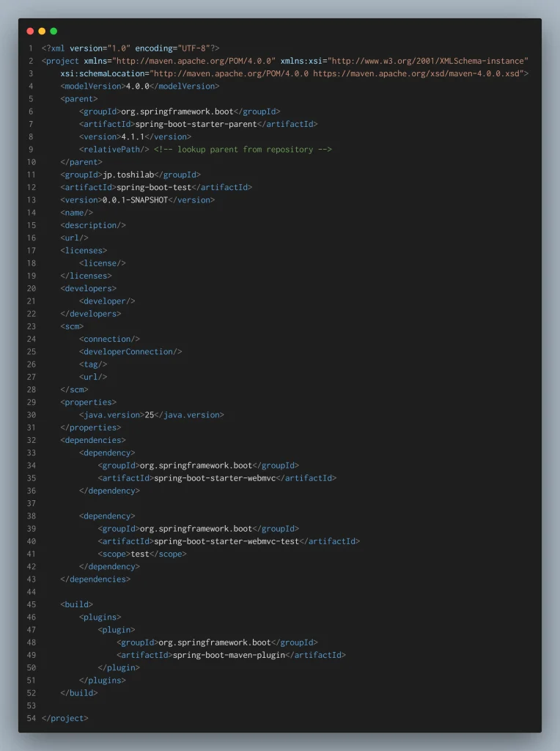Click the <relativePath/> tag
Screen dimensions: 560x751
[114, 150]
